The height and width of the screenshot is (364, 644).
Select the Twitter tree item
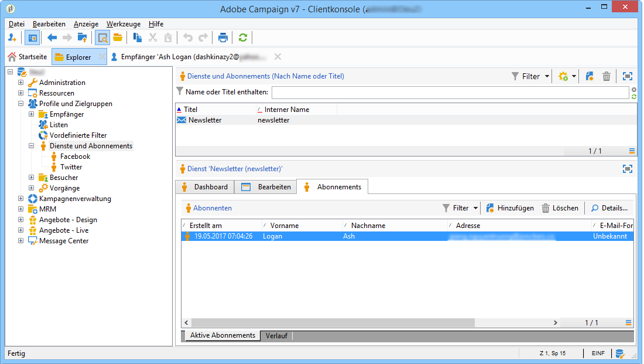point(71,167)
